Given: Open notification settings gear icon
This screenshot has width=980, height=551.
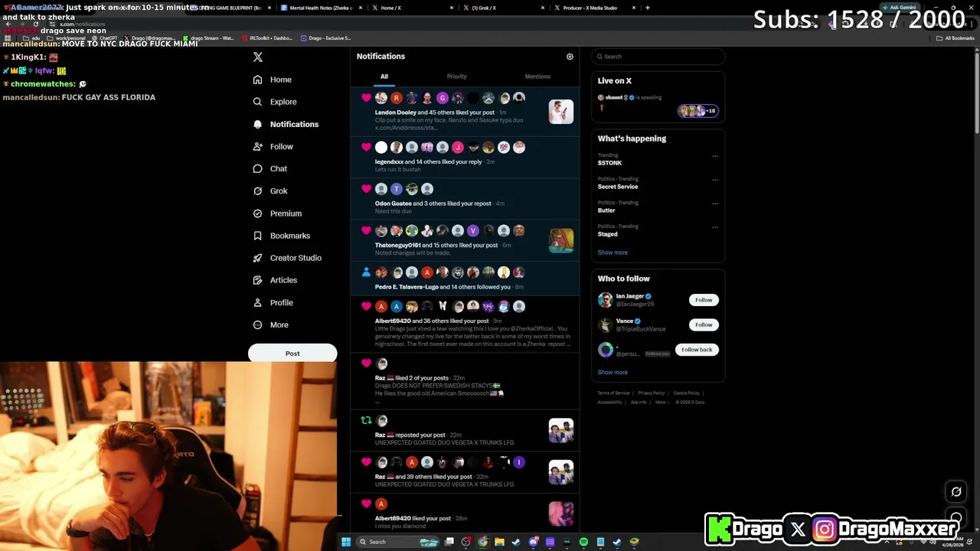Looking at the screenshot, I should 570,57.
